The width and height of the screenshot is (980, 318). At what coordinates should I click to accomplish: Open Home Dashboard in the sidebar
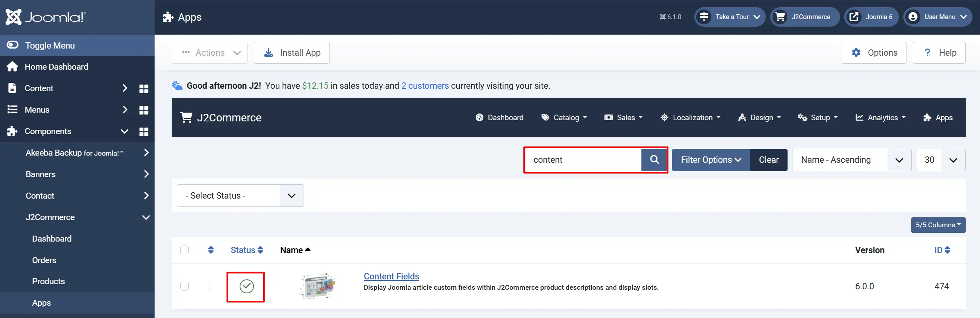coord(56,67)
